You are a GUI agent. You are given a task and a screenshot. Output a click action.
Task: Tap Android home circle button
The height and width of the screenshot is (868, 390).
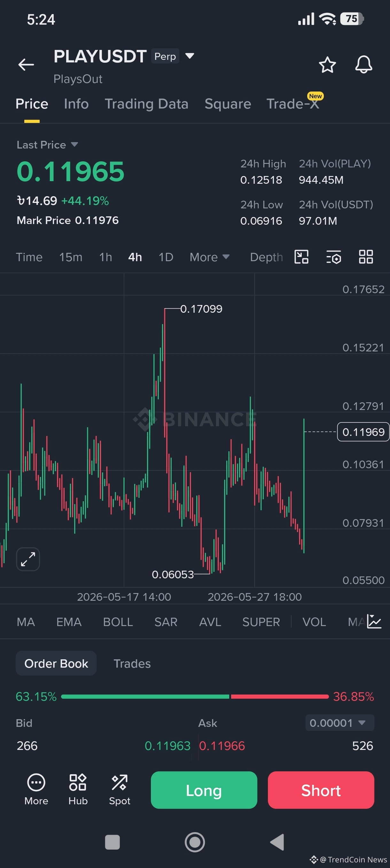[195, 842]
